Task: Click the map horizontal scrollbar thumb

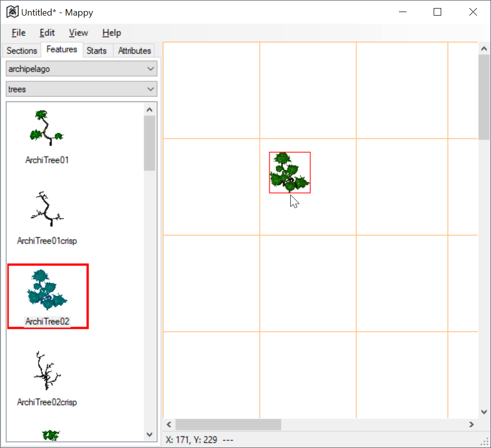Action: (x=228, y=424)
